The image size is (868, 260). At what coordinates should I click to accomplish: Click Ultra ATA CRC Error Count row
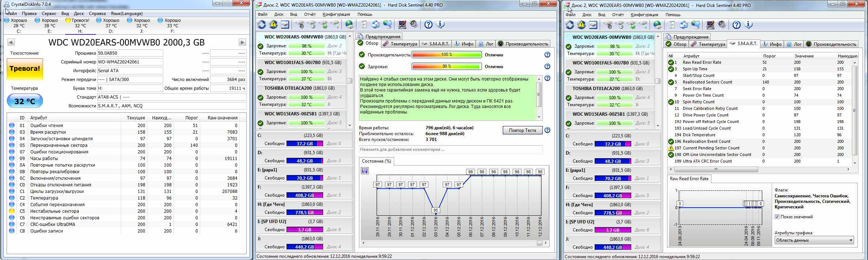point(759,161)
